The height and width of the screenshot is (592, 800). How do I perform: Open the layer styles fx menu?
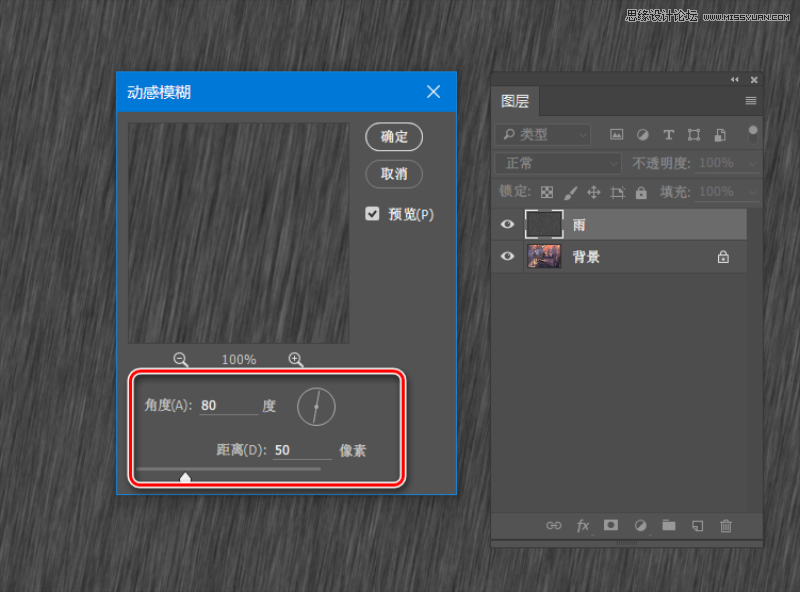pos(583,525)
